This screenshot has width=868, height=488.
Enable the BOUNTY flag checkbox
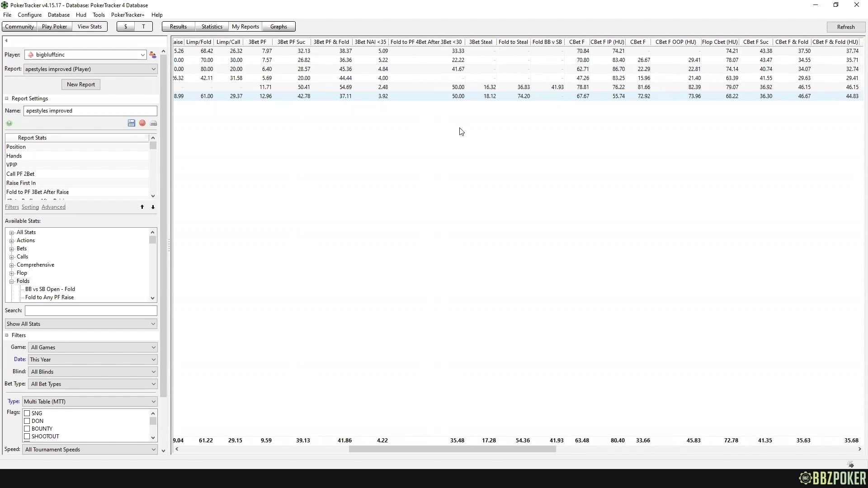pyautogui.click(x=27, y=428)
